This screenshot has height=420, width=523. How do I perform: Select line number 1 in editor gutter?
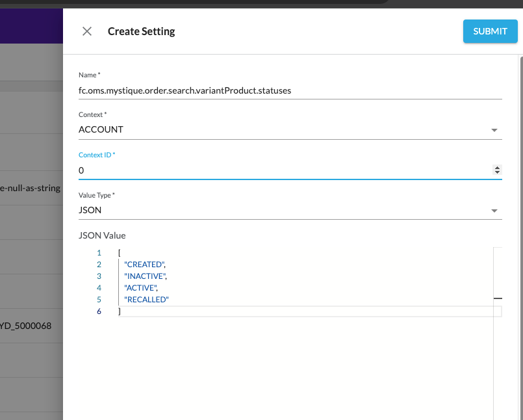coord(99,253)
